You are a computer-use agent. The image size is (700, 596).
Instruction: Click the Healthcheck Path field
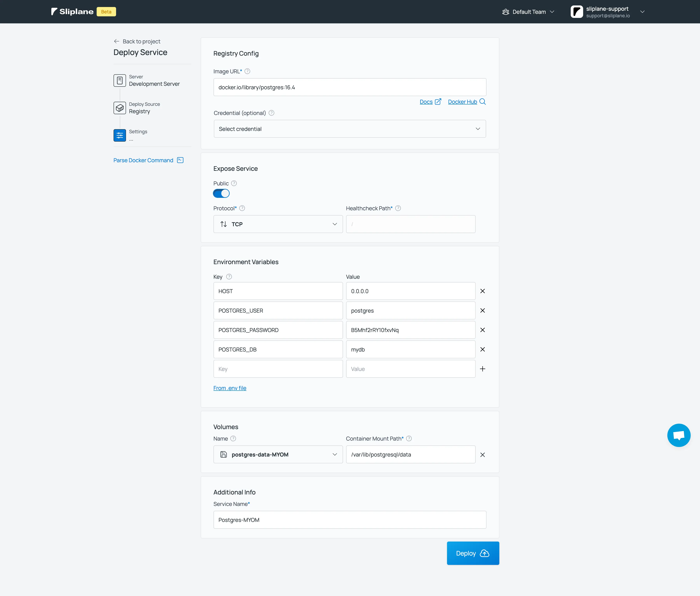(x=411, y=224)
